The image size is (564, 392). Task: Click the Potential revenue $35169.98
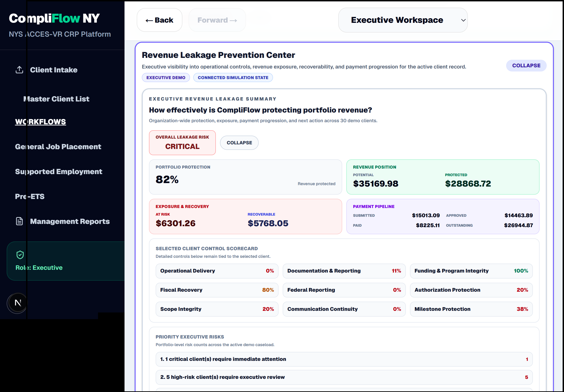(x=376, y=184)
